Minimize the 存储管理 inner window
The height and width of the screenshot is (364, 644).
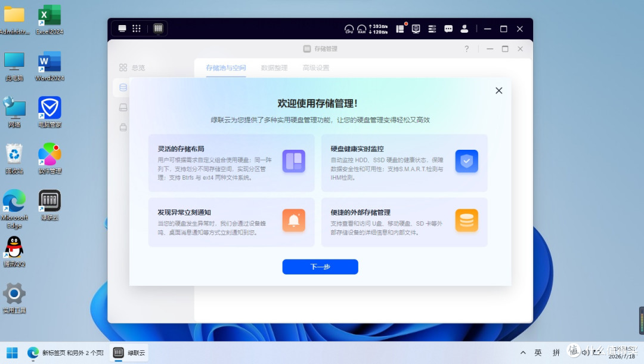(490, 49)
